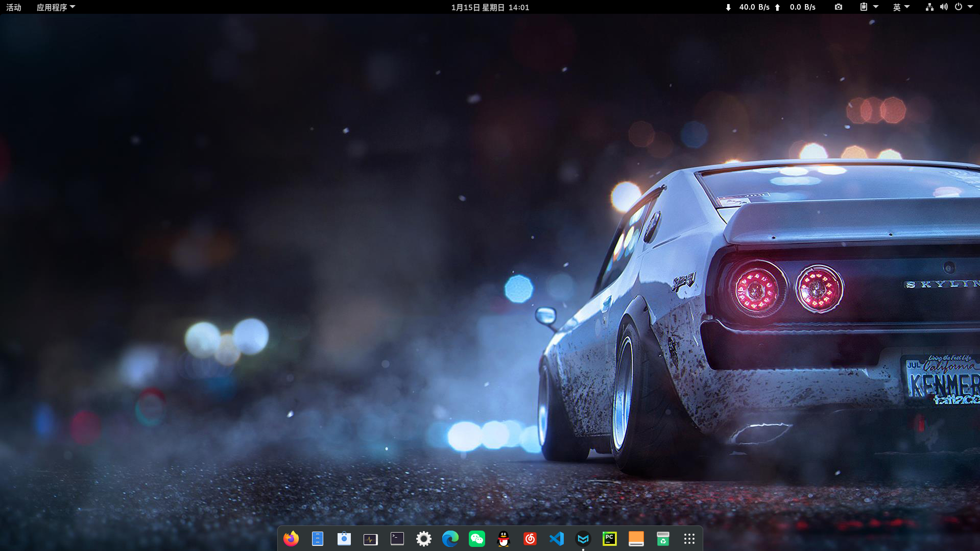The image size is (980, 551).
Task: Launch Firefox from the dock
Action: (x=291, y=539)
